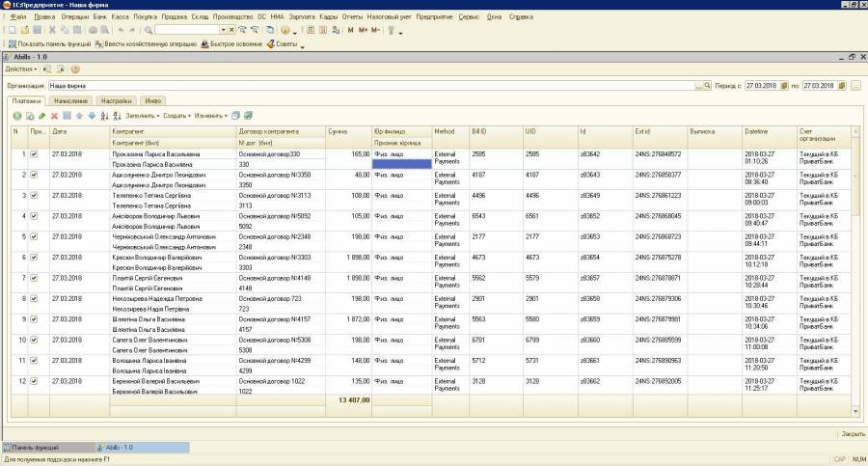
Task: Expand the Советы toolbar overflow arrow
Action: coord(302,46)
